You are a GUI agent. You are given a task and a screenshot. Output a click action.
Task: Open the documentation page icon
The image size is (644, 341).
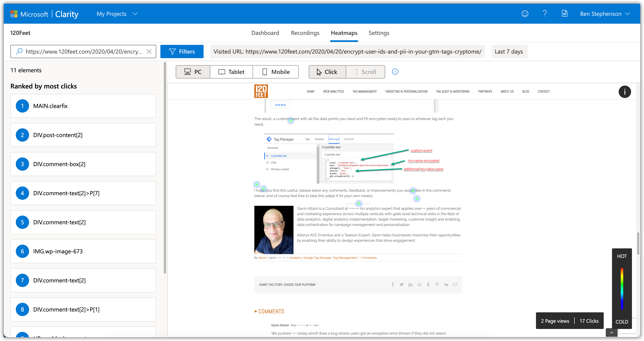click(564, 13)
